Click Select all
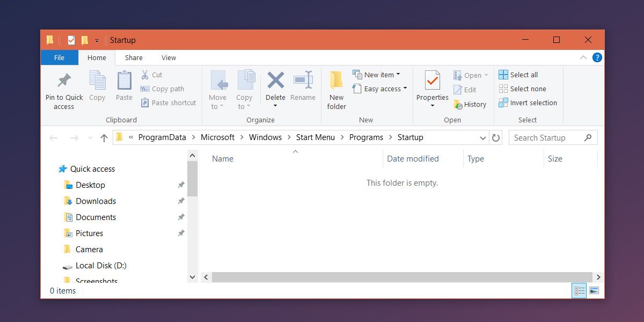 tap(518, 75)
